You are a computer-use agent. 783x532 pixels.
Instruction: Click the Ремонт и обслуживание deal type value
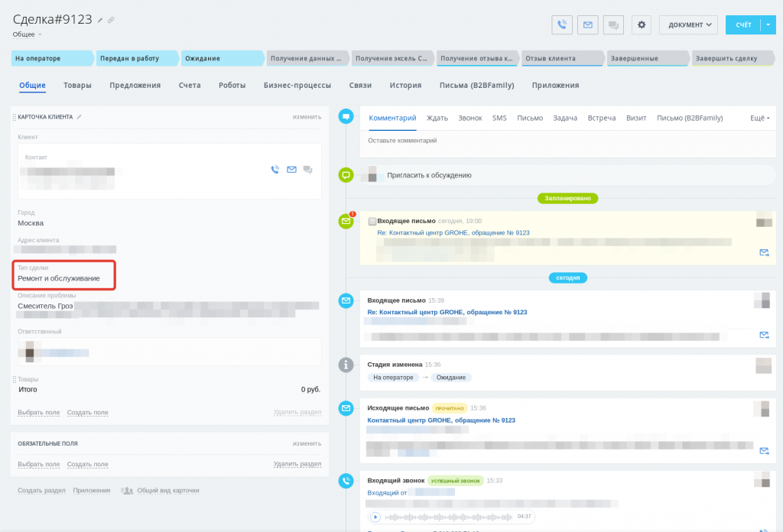[59, 278]
